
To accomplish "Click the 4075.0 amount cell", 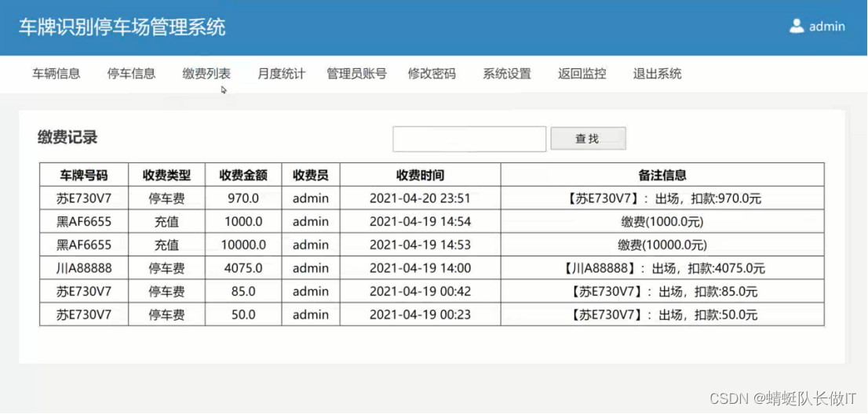I will (243, 268).
